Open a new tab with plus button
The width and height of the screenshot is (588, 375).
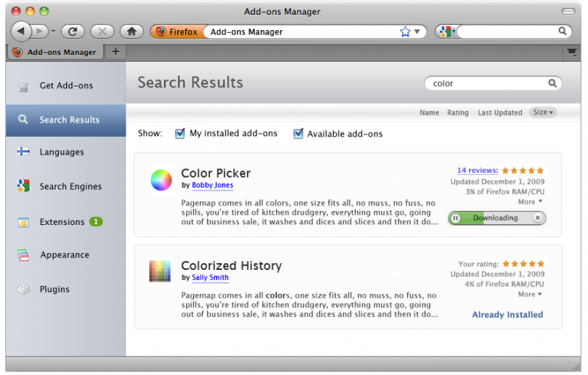click(x=115, y=51)
